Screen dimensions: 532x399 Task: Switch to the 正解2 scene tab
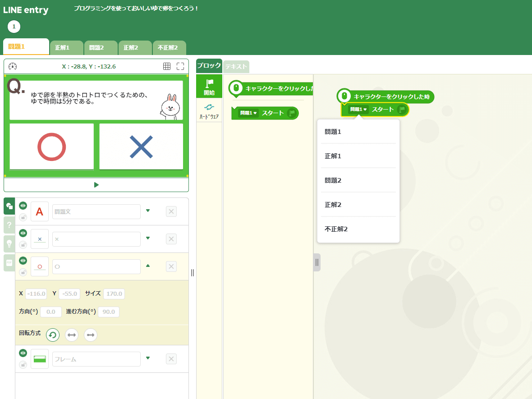(135, 48)
